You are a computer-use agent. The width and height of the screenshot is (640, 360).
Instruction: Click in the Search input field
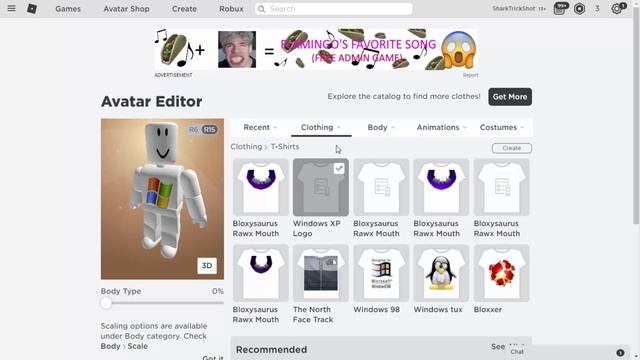334,9
